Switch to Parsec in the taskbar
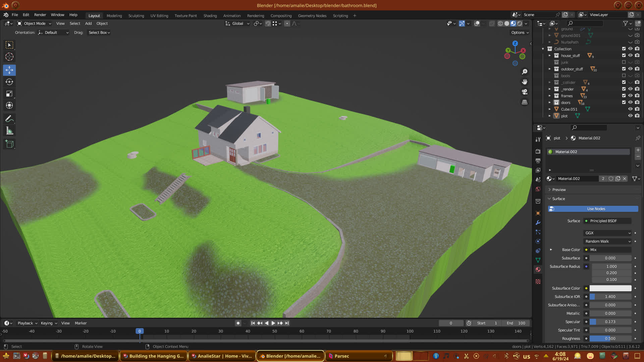Viewport: 644px width, 362px height. pyautogui.click(x=342, y=356)
